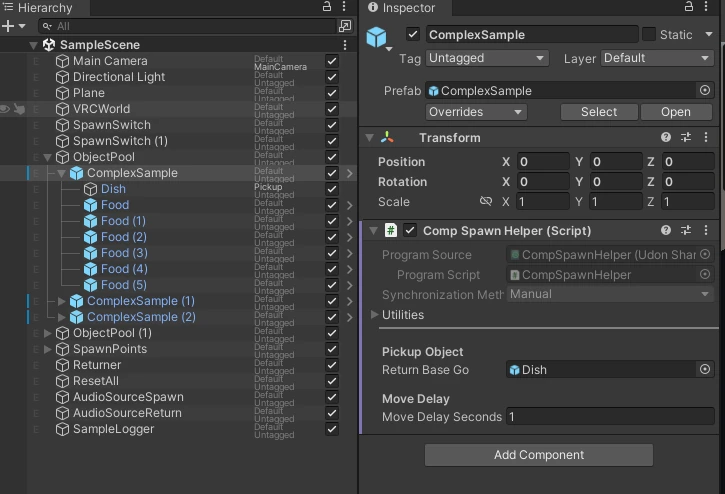Collapse the SampleScene tree arrow
Image resolution: width=725 pixels, height=494 pixels.
coord(33,45)
